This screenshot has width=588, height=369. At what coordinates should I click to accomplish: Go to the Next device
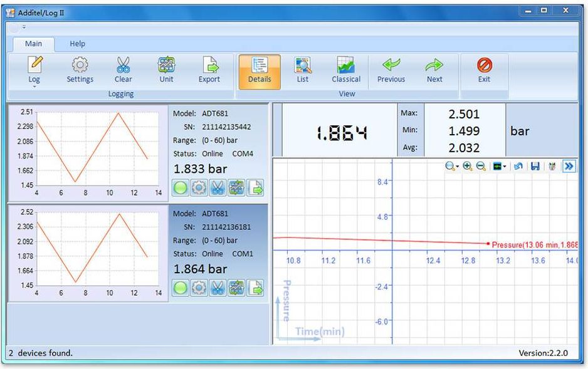[434, 70]
